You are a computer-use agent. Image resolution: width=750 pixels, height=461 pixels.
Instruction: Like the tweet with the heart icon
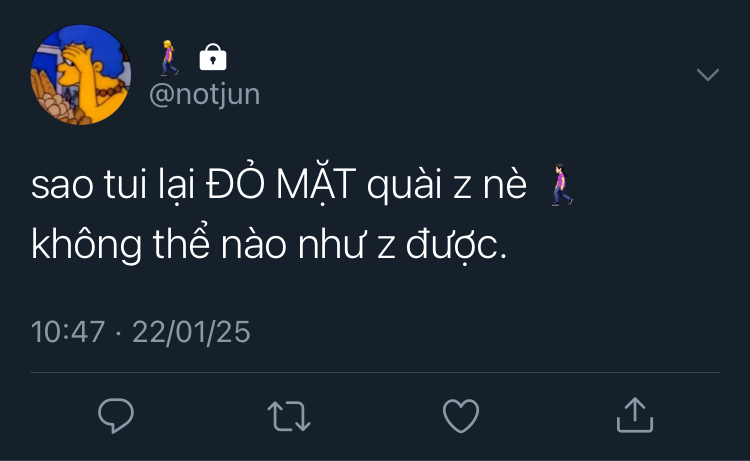(x=461, y=415)
